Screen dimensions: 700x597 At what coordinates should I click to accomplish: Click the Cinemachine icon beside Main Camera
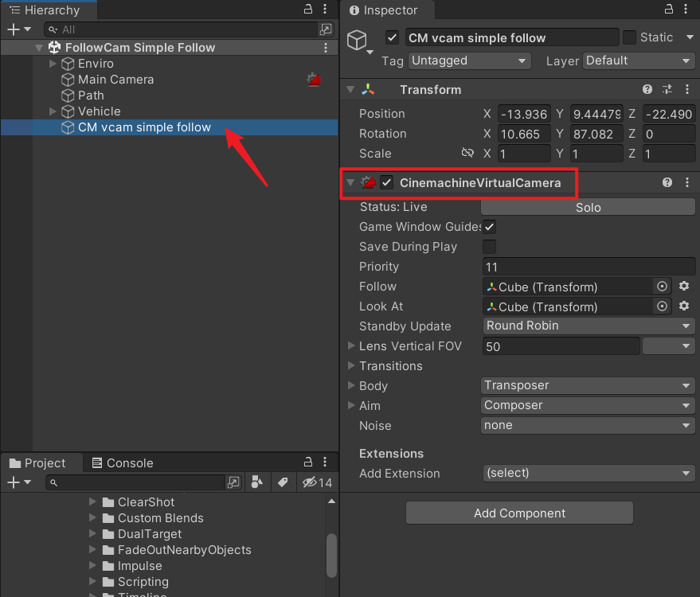click(x=314, y=80)
